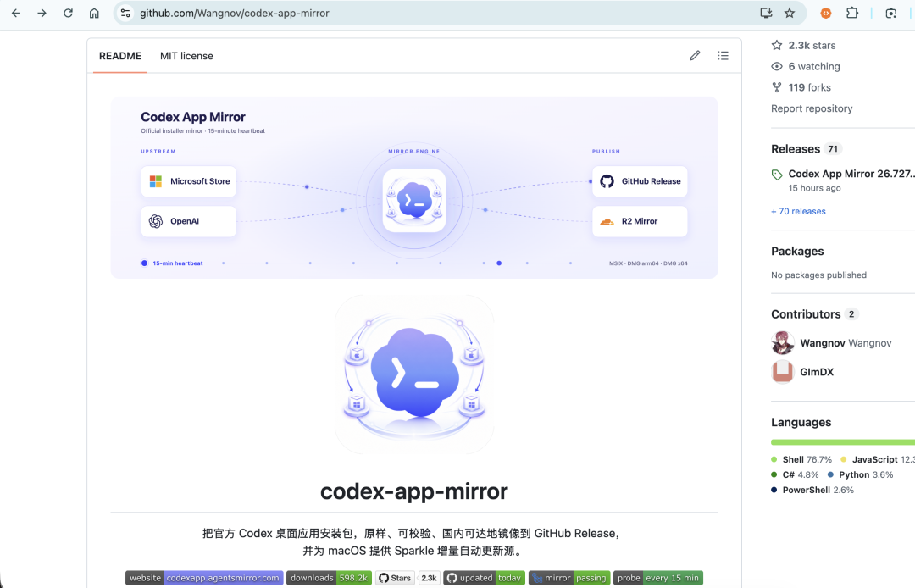Click the GitHub Release card in banner
915x588 pixels.
[640, 181]
